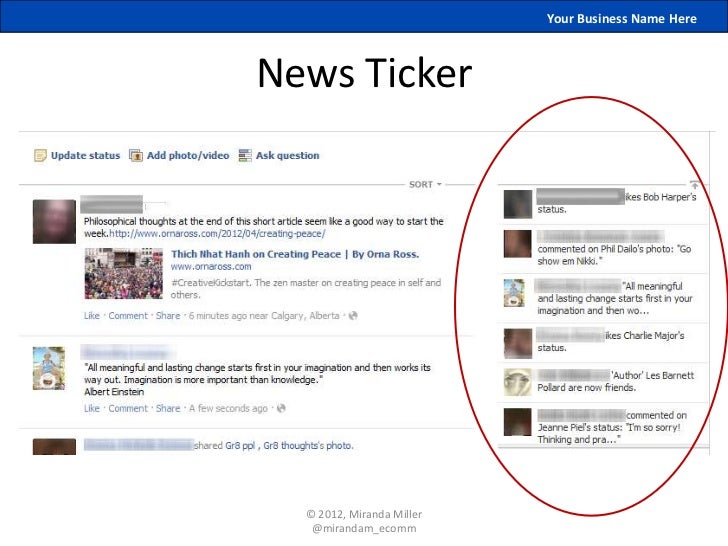
Task: Click the Add photo/video camera icon
Action: tap(136, 155)
